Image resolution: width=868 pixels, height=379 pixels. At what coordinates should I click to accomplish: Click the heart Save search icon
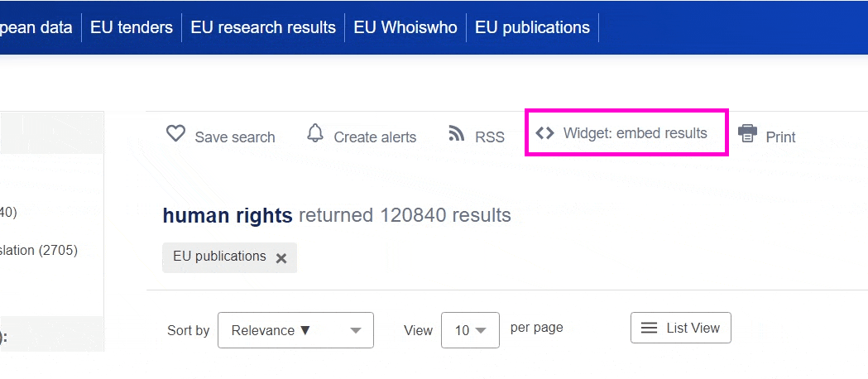175,133
